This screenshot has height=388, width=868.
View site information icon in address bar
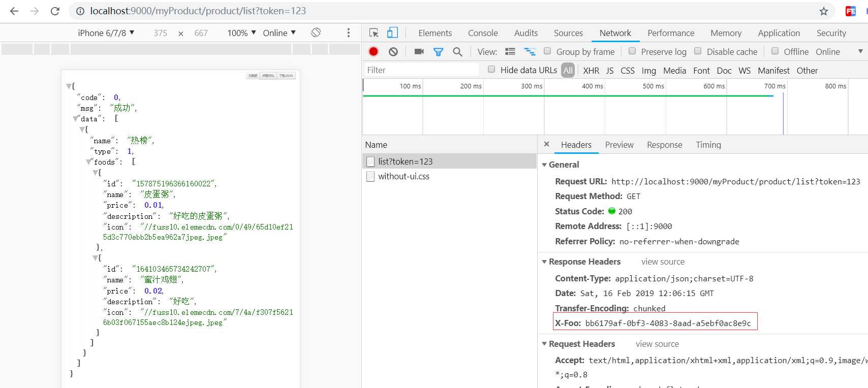point(80,11)
